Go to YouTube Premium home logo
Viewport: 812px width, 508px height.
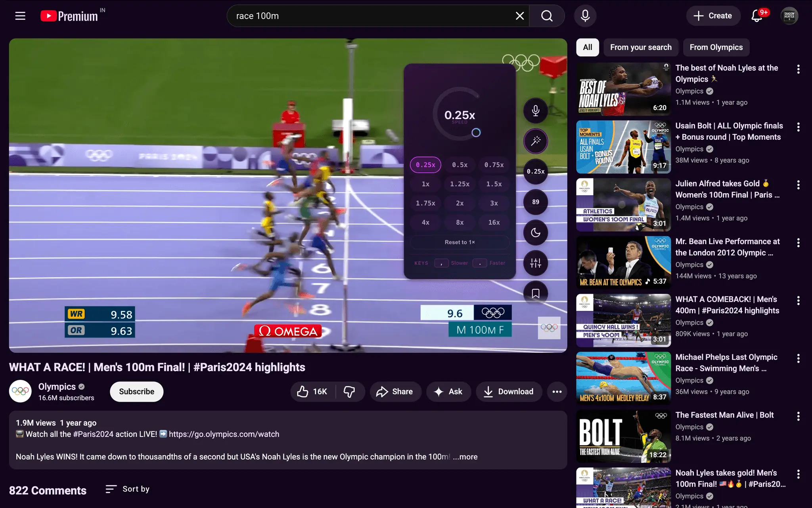[x=69, y=16]
